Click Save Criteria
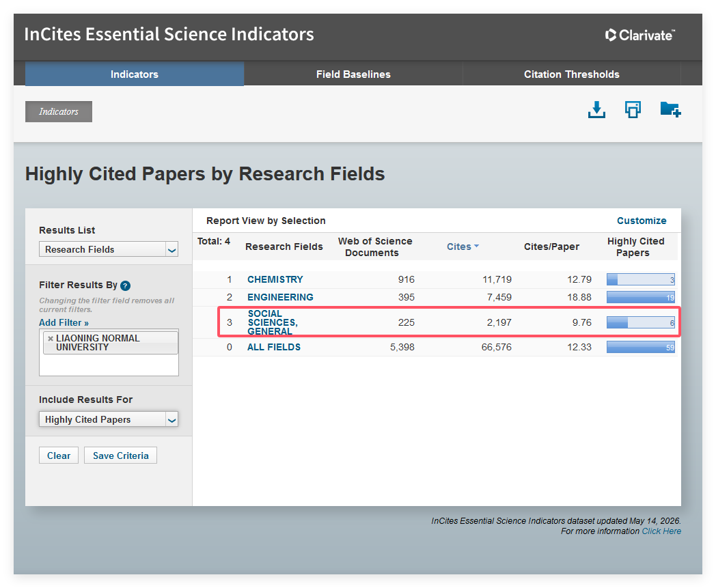716x588 pixels. pos(120,456)
